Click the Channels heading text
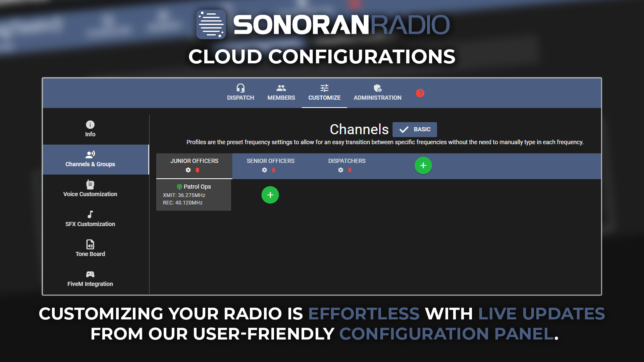 pos(359,129)
